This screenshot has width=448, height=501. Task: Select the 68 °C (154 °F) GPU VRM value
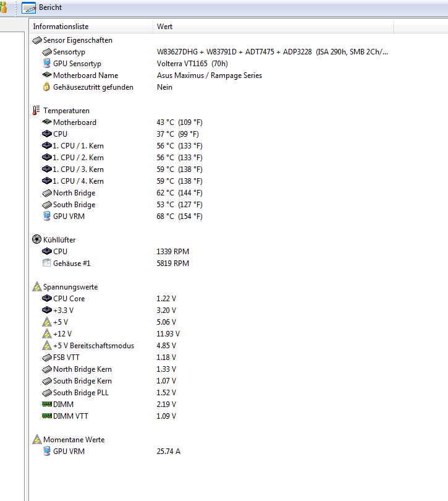click(179, 216)
